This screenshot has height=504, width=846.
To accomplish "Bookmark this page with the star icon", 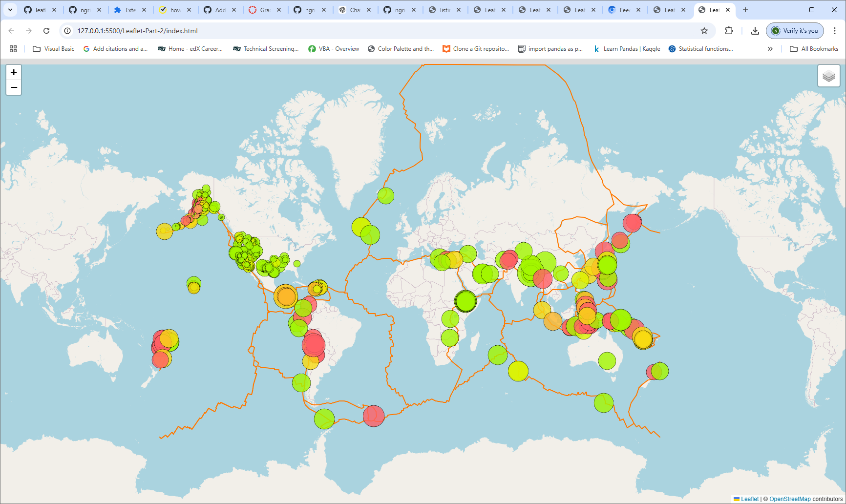I will pos(704,31).
